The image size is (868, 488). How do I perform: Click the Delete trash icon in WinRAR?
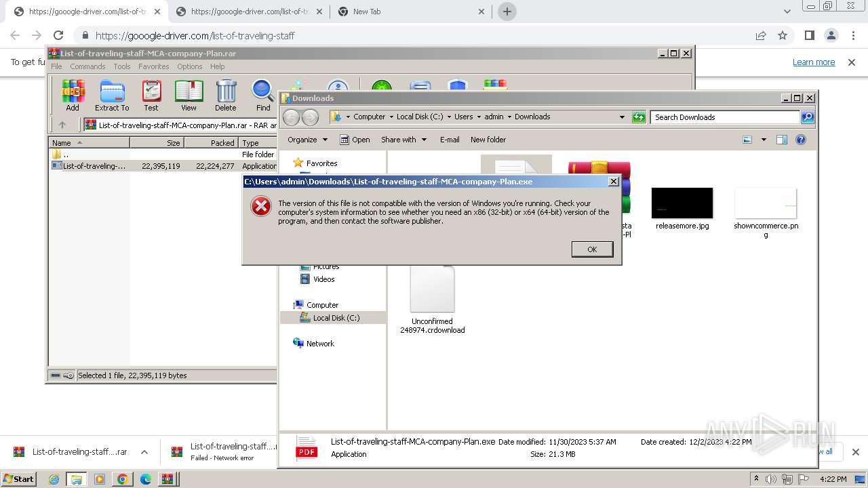pos(226,95)
